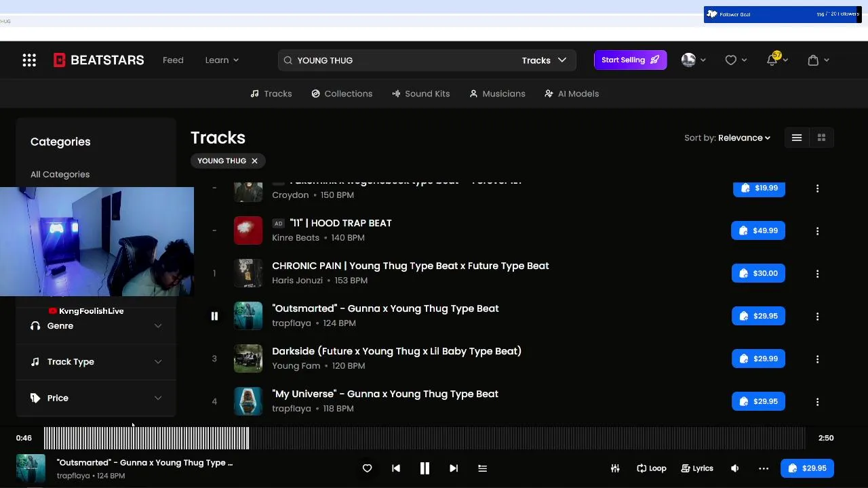
Task: Open the favorites heart icon in header
Action: [731, 60]
